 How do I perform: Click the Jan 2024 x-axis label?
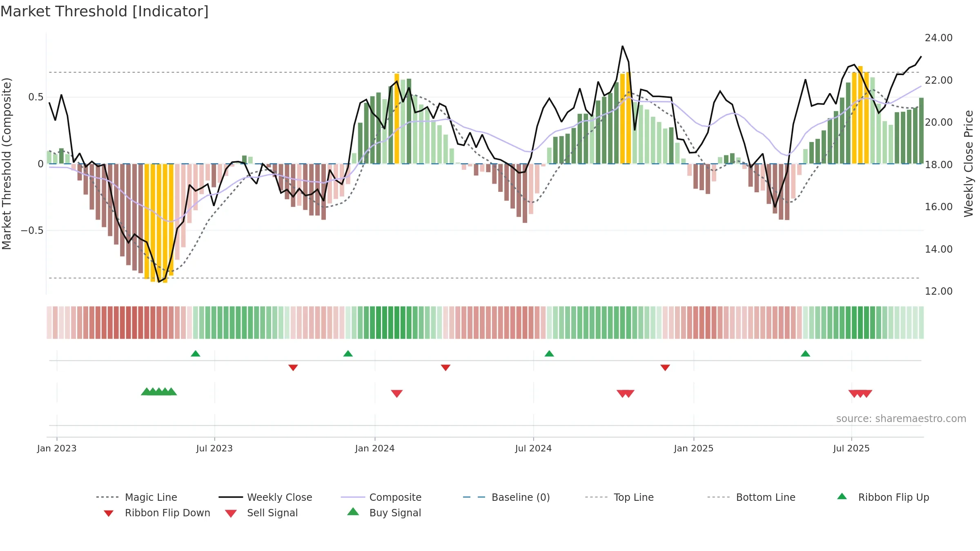[375, 448]
